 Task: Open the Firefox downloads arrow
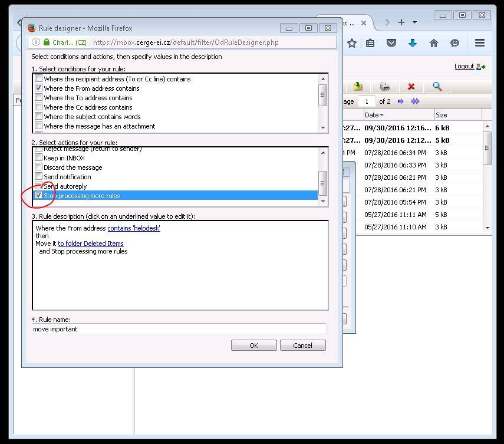[x=413, y=43]
